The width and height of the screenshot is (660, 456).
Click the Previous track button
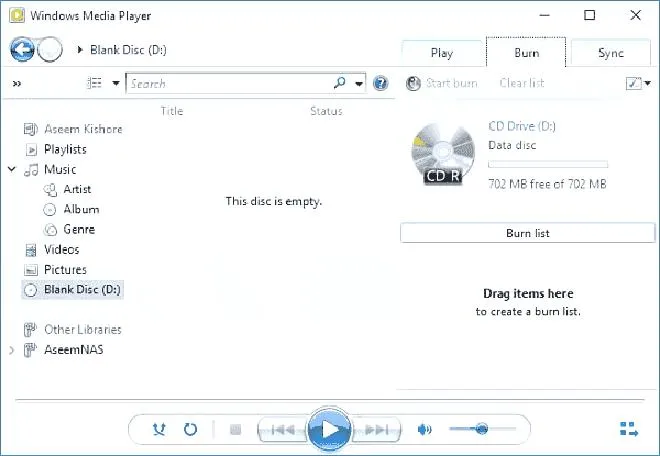[x=283, y=429]
